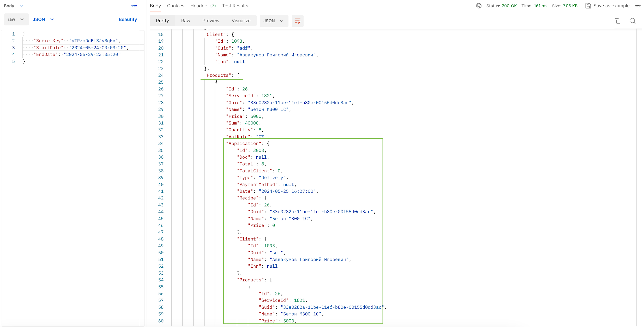Open the response three-dots options menu
644x327 pixels.
pyautogui.click(x=638, y=6)
